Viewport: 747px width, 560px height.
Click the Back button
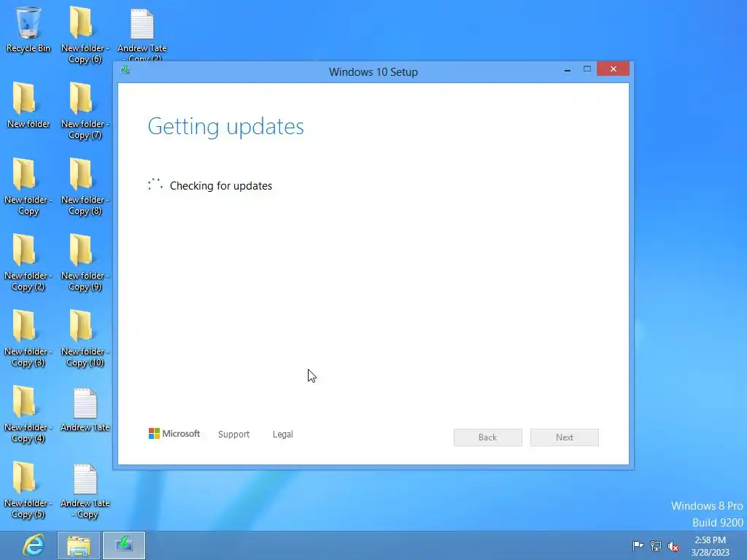[488, 437]
